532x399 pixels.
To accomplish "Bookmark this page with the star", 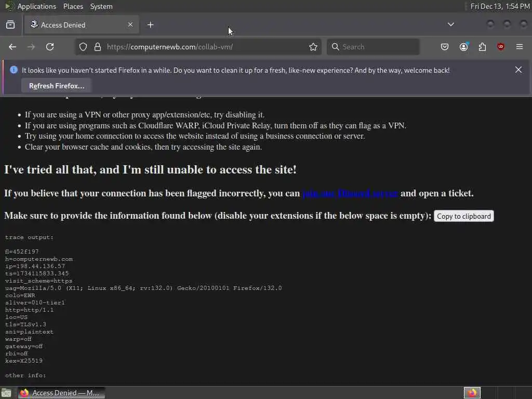I will [313, 47].
